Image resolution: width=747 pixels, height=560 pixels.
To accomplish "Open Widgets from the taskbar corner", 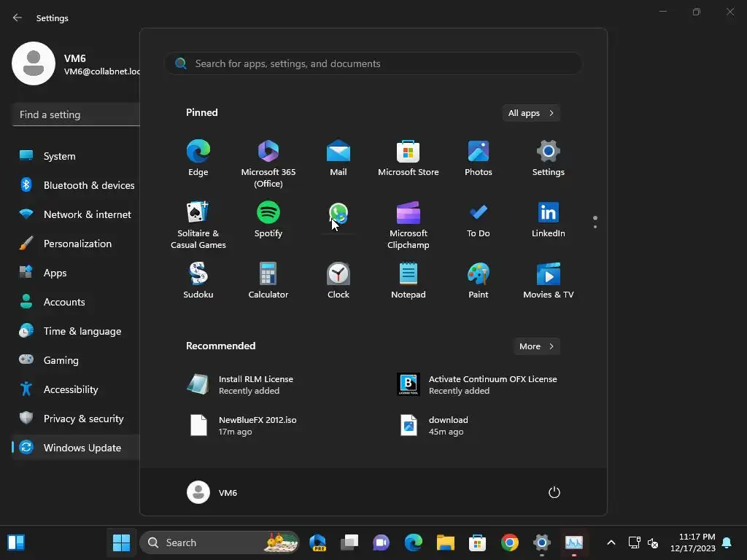I will pos(16,542).
